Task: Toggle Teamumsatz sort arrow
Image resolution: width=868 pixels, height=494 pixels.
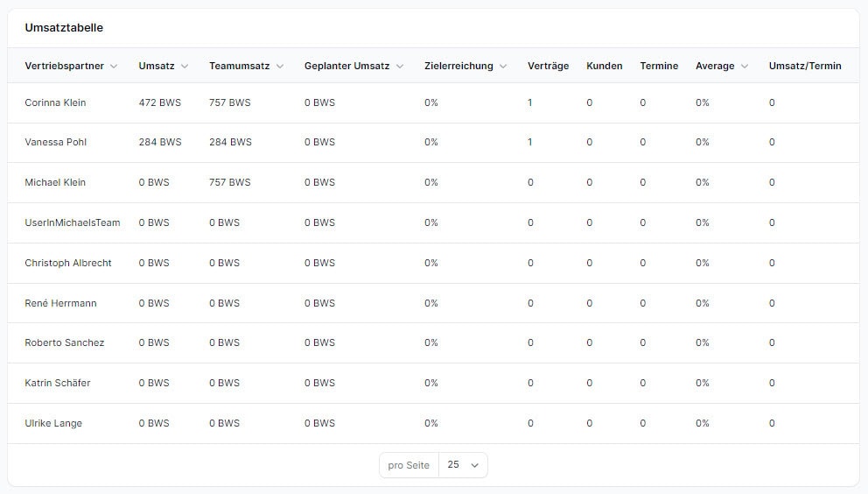Action: [279, 66]
